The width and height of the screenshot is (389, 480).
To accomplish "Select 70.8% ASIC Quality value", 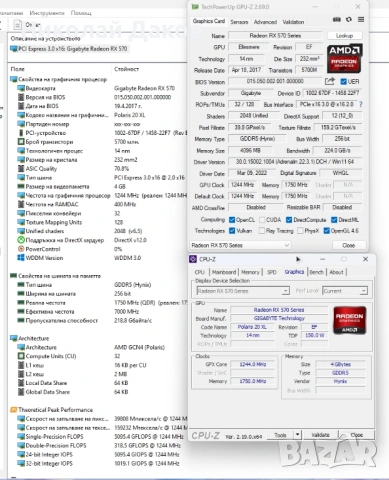I will (121, 169).
